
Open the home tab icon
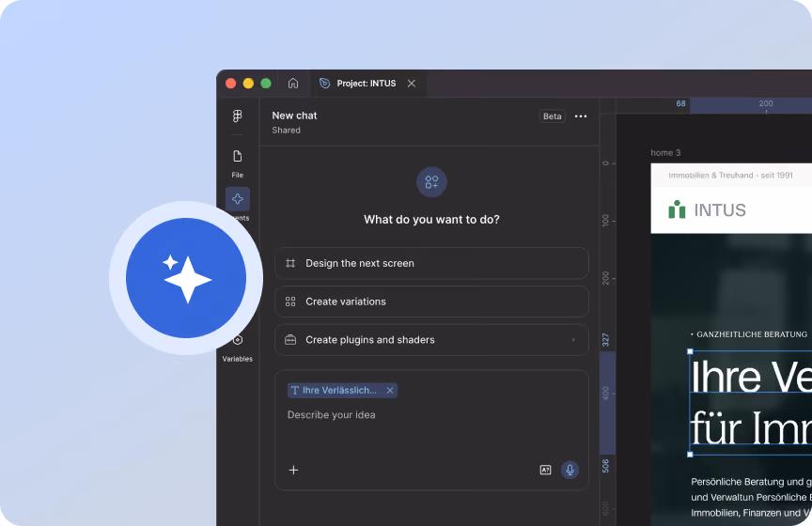click(293, 84)
